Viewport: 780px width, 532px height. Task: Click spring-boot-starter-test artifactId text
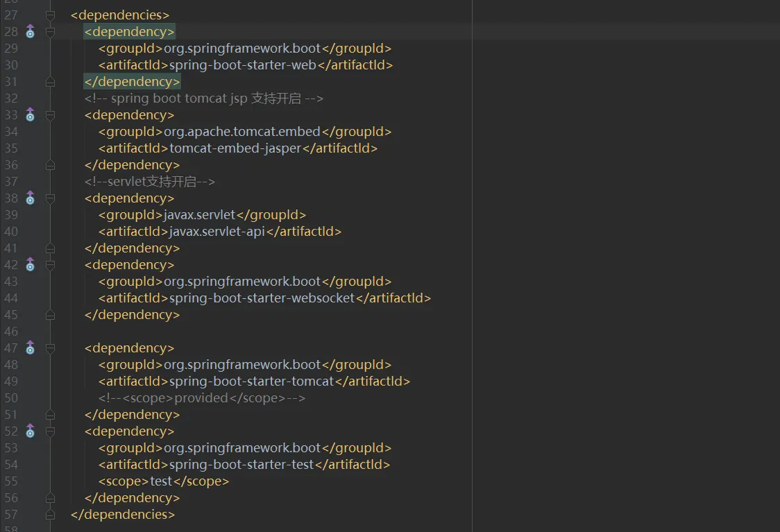point(241,465)
